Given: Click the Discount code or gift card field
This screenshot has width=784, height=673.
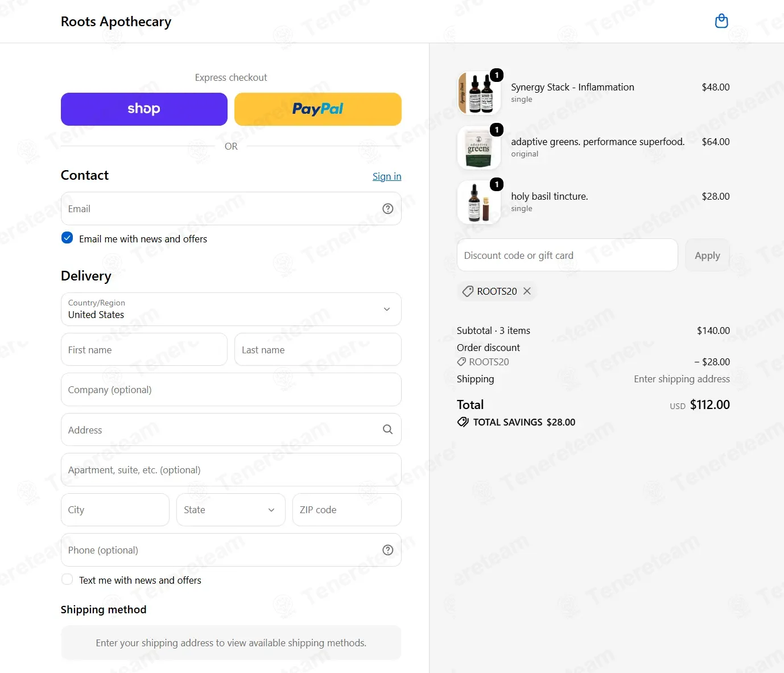Looking at the screenshot, I should (x=567, y=255).
